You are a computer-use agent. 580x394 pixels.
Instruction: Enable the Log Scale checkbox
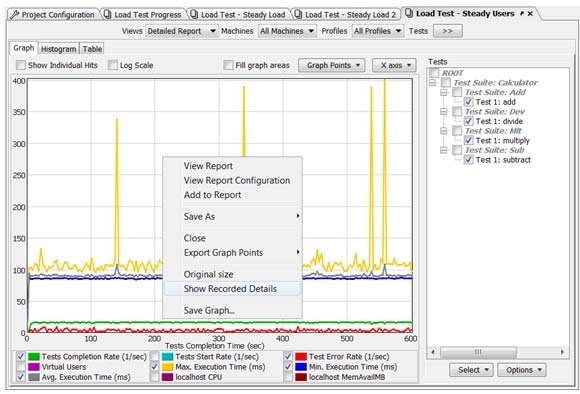click(x=112, y=65)
